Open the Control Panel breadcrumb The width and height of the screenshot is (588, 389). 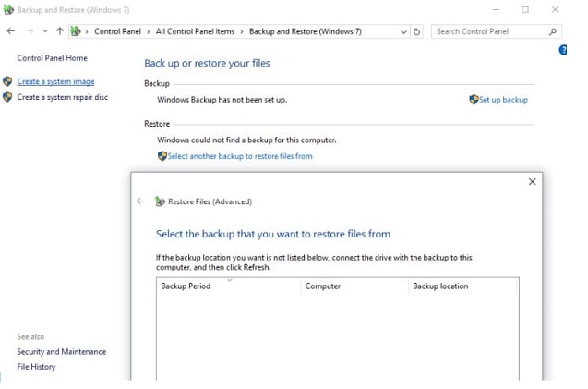[x=117, y=31]
